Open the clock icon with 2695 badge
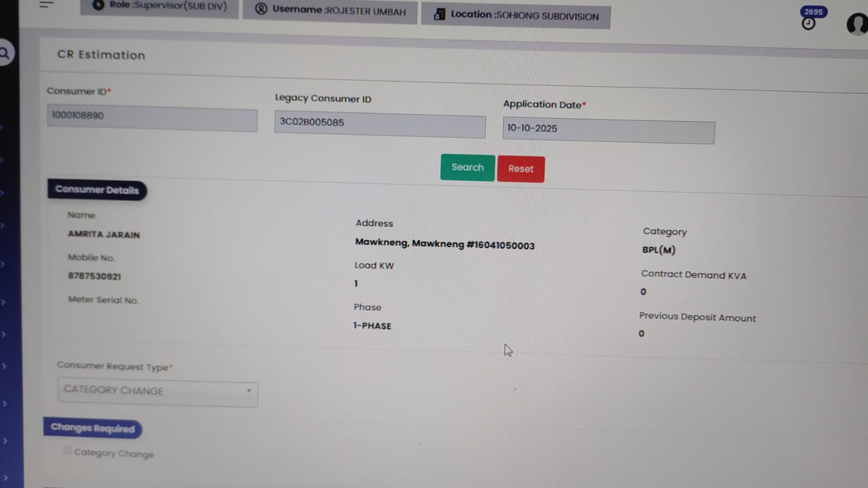Image resolution: width=868 pixels, height=488 pixels. click(809, 23)
